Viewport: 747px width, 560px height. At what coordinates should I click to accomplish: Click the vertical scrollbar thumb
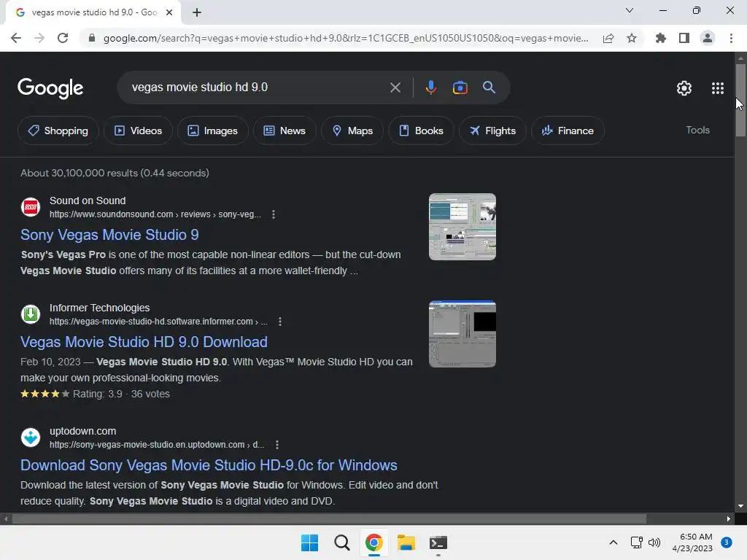(x=740, y=100)
